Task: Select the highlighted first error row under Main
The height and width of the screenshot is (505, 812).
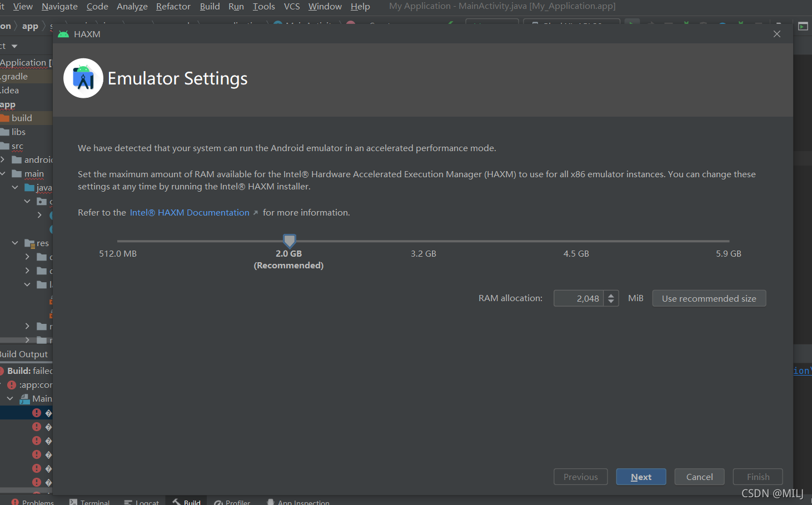Action: pyautogui.click(x=26, y=413)
